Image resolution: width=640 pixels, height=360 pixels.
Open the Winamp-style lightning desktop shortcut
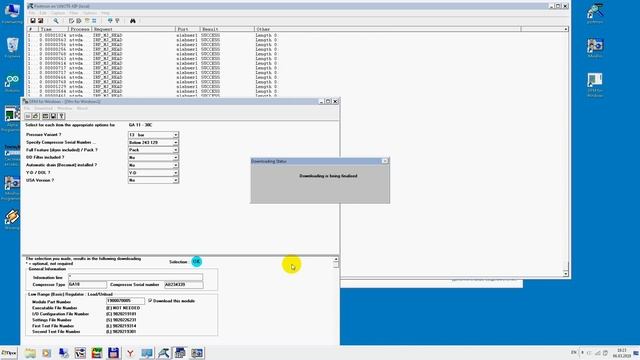(x=12, y=220)
